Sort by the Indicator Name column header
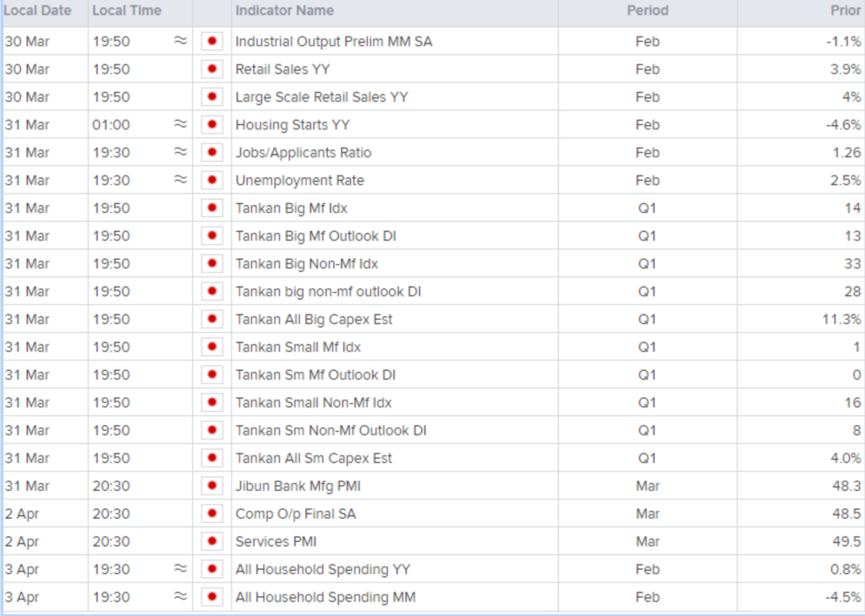This screenshot has height=616, width=865. click(284, 10)
